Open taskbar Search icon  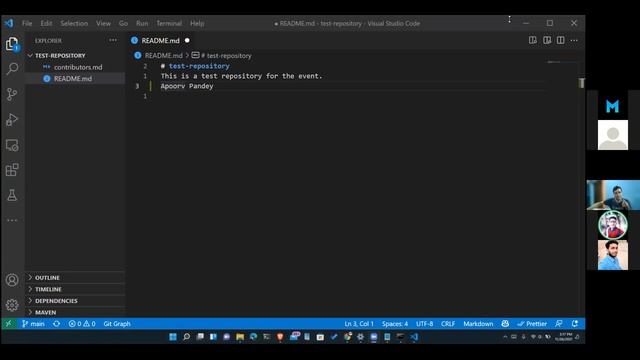click(186, 337)
